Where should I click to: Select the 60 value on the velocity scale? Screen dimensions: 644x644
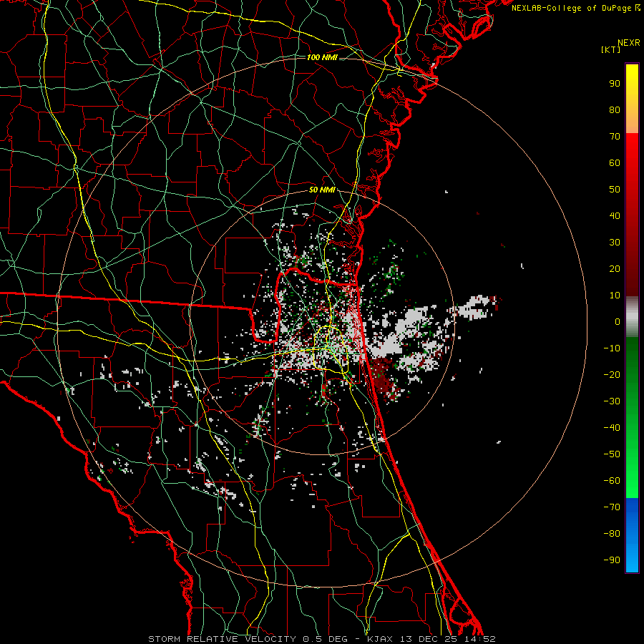pos(615,163)
